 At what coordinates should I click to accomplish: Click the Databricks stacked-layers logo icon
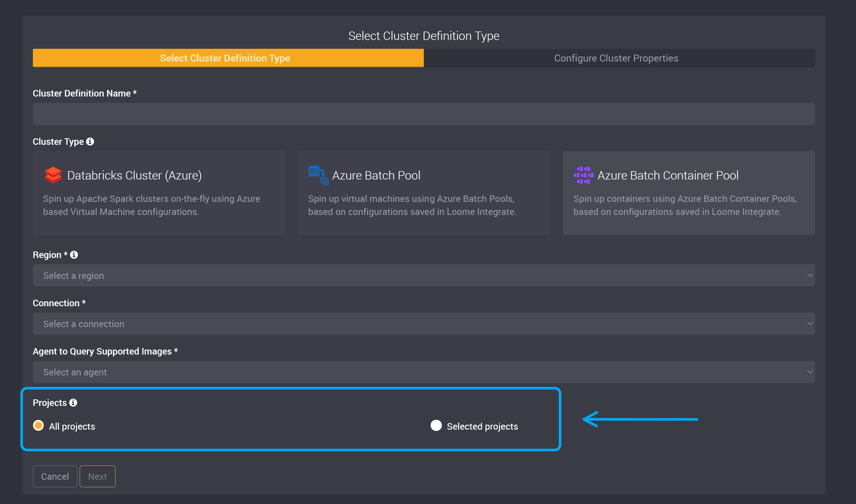tap(53, 175)
